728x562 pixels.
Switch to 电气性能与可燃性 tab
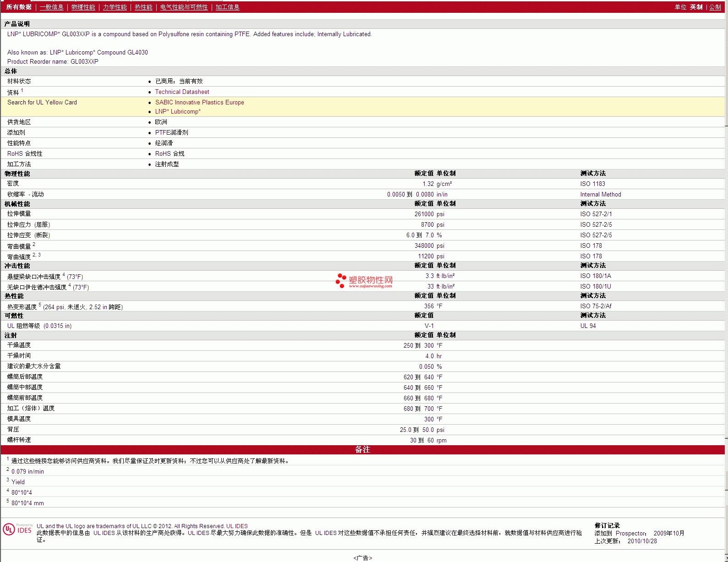184,7
